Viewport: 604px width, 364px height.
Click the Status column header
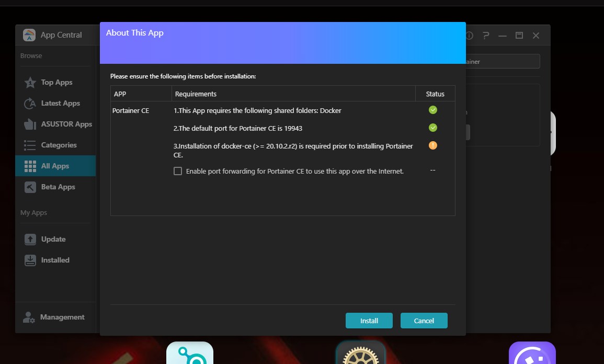(x=435, y=94)
